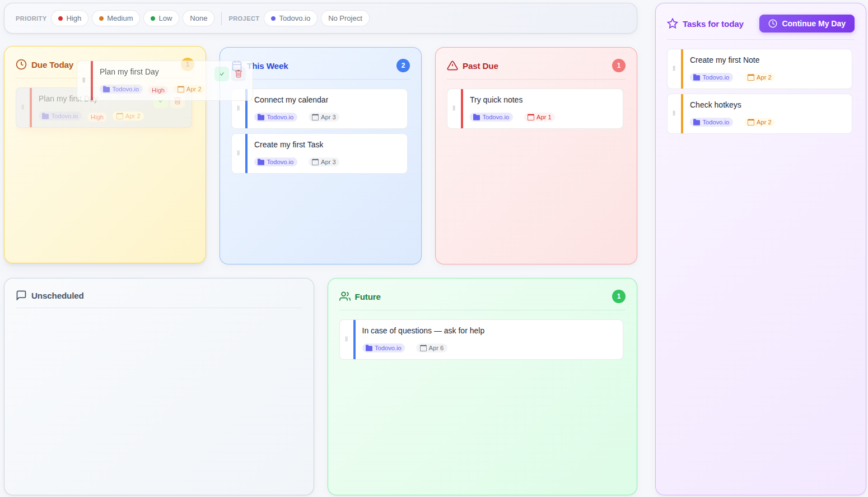This screenshot has width=868, height=497.
Task: Open the Check hotkeys task
Action: [759, 114]
